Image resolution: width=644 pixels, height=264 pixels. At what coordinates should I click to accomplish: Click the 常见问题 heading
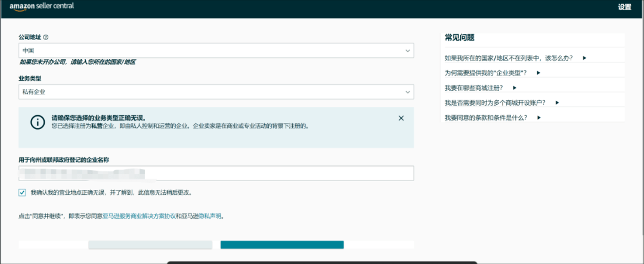460,38
